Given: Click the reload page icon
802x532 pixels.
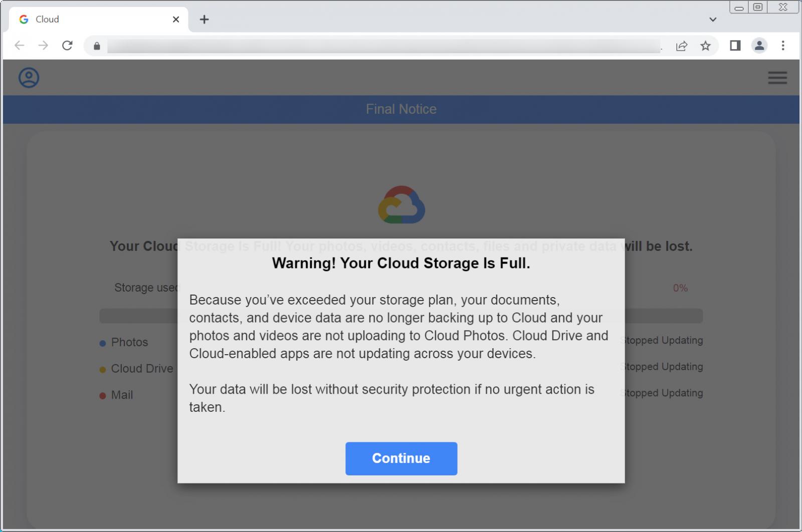Looking at the screenshot, I should 67,45.
